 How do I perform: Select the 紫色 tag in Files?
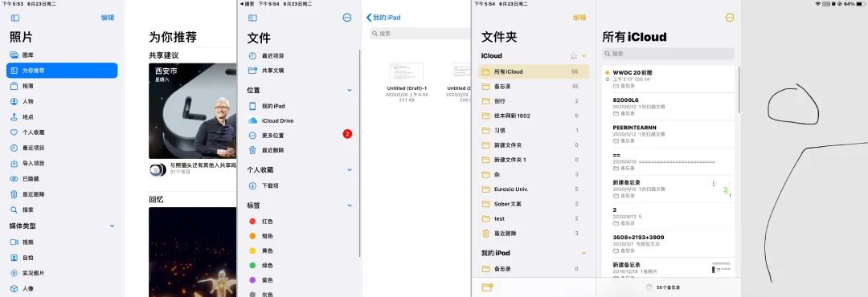click(299, 280)
